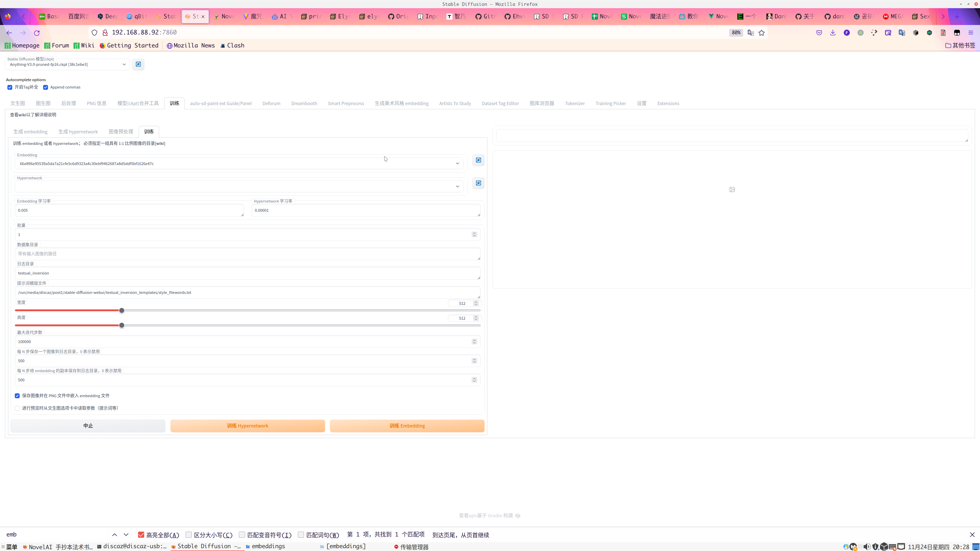Viewport: 980px width, 551px height.
Task: Click the 训练 Embedding button
Action: 407,425
